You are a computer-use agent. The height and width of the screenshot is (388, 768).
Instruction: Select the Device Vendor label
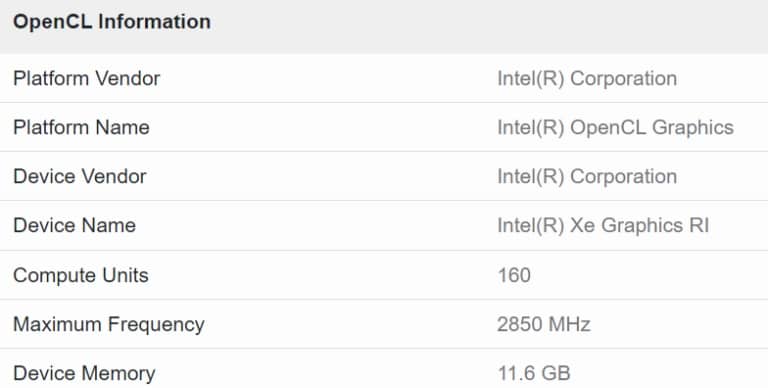coord(79,176)
